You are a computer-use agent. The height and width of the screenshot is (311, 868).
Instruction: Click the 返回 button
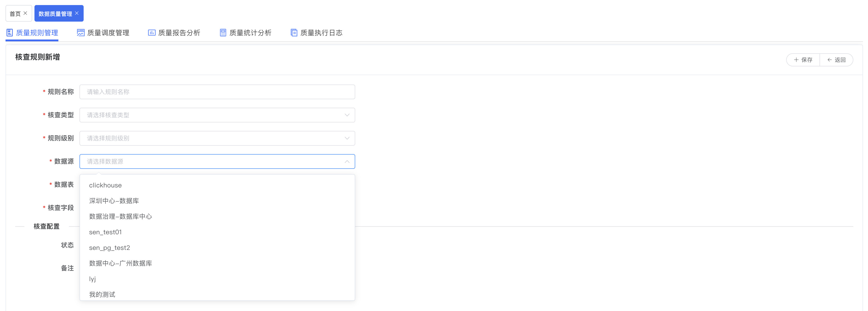pyautogui.click(x=836, y=60)
